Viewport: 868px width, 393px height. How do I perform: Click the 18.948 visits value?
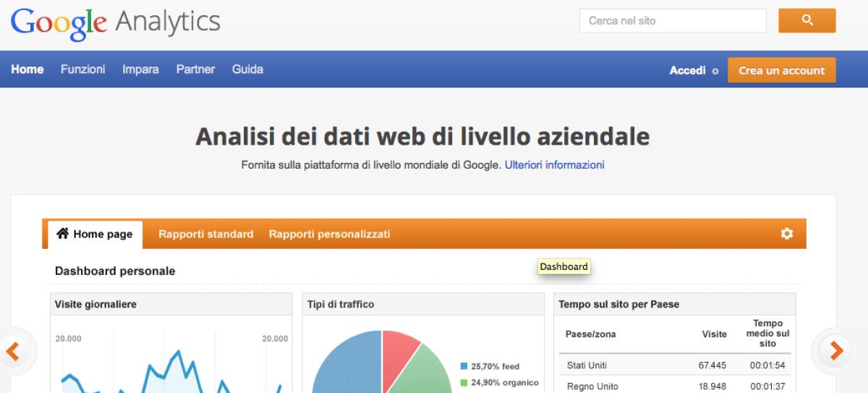[x=712, y=386]
